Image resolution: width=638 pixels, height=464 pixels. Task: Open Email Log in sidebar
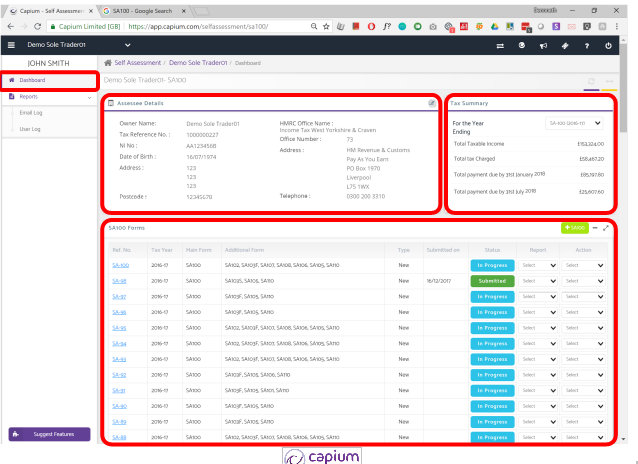pos(31,113)
